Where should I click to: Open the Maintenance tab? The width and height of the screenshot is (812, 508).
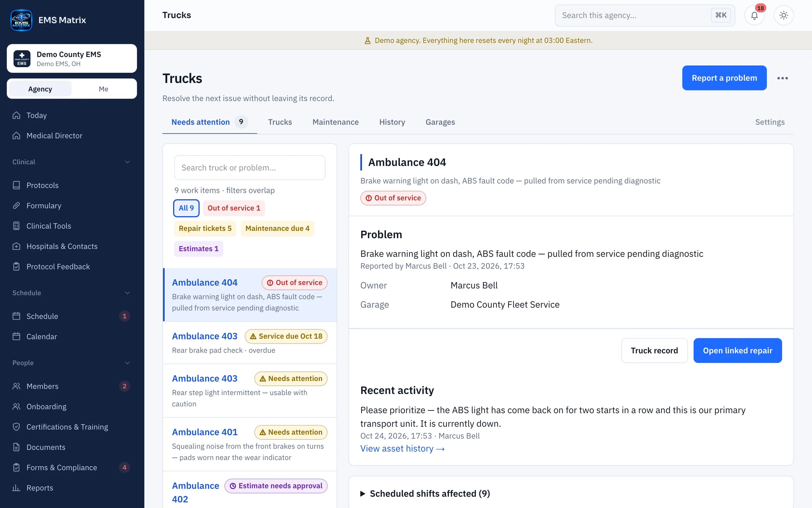click(336, 122)
